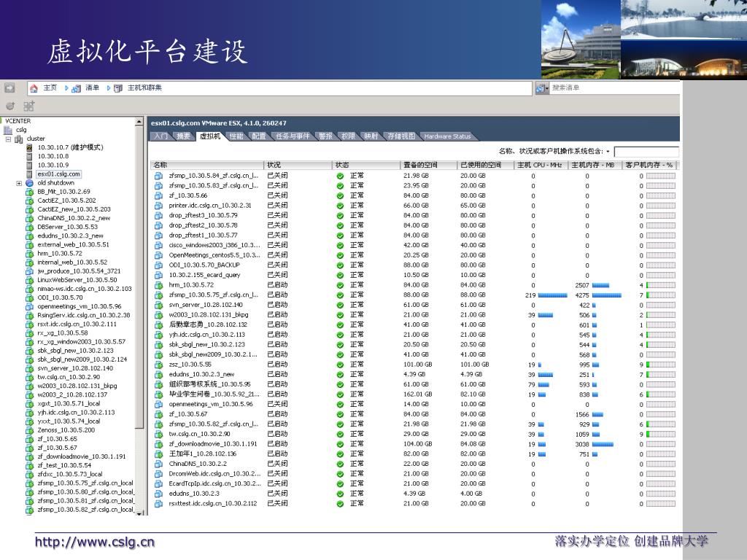Image resolution: width=747 pixels, height=560 pixels.
Task: Collapse the cluster tree node
Action: (x=8, y=139)
